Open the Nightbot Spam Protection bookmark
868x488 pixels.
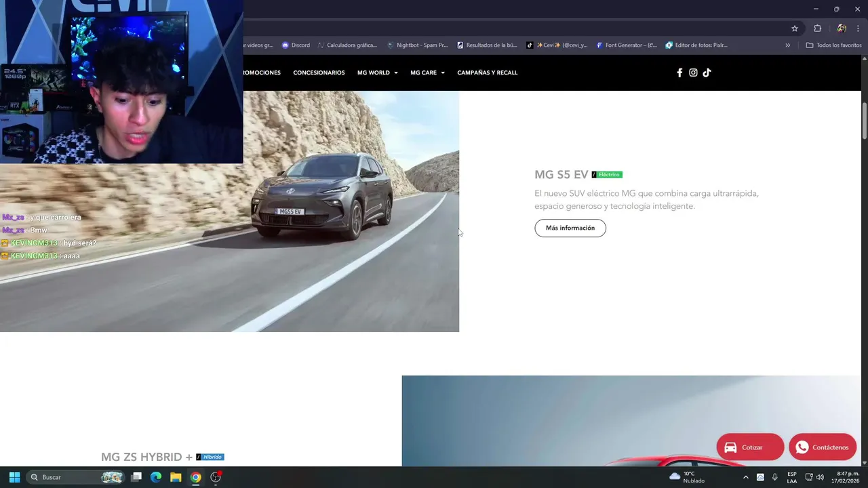(417, 45)
